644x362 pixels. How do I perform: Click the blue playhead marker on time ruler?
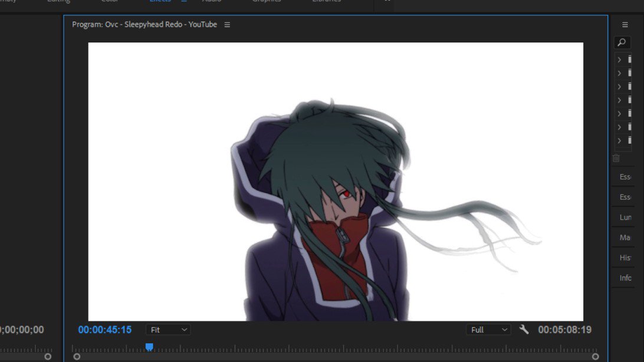click(150, 347)
